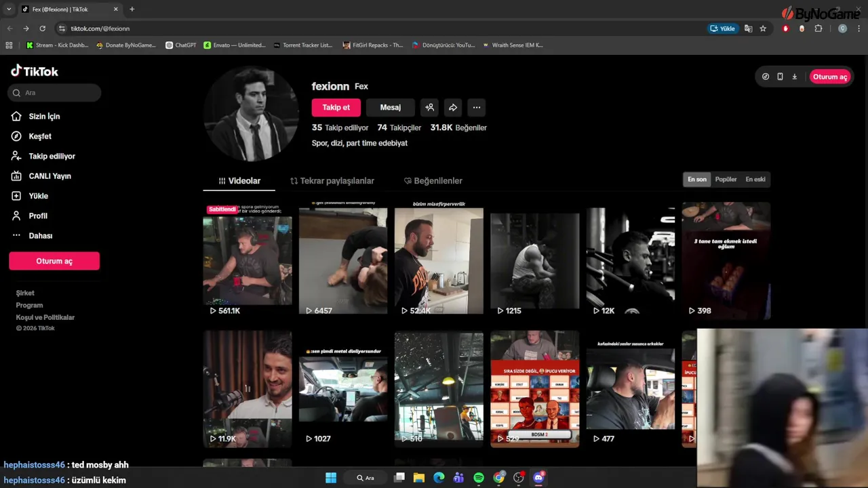Open Chrome three-dot menu

click(x=859, y=28)
